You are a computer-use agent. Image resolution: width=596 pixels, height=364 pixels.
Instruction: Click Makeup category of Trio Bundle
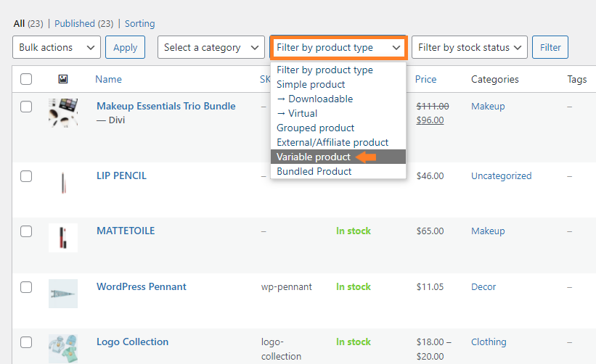coord(488,107)
